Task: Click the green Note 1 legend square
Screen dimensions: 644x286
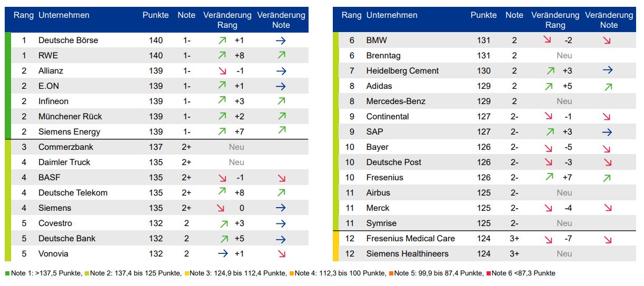Action: pyautogui.click(x=7, y=273)
